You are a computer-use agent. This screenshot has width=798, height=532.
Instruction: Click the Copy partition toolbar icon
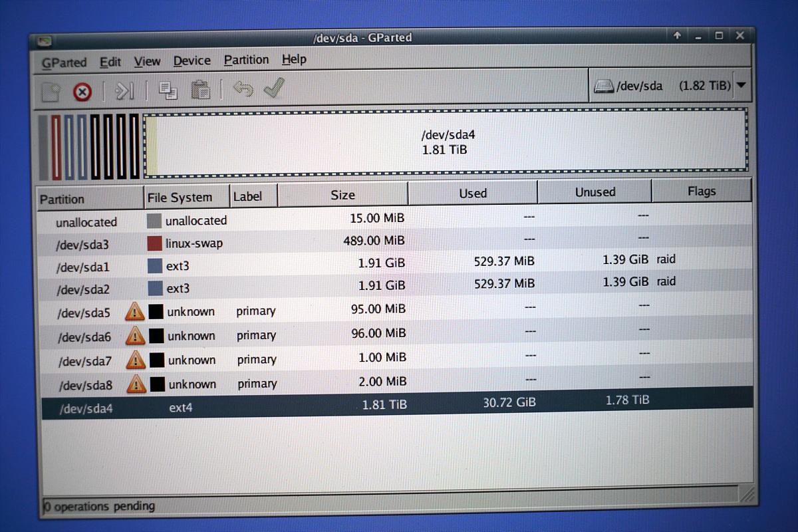168,90
